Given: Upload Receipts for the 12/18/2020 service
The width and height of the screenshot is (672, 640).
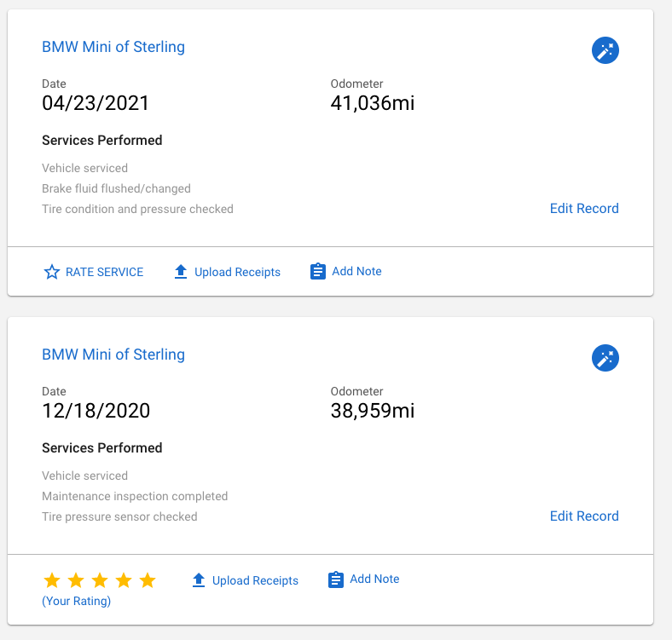Looking at the screenshot, I should pos(255,580).
